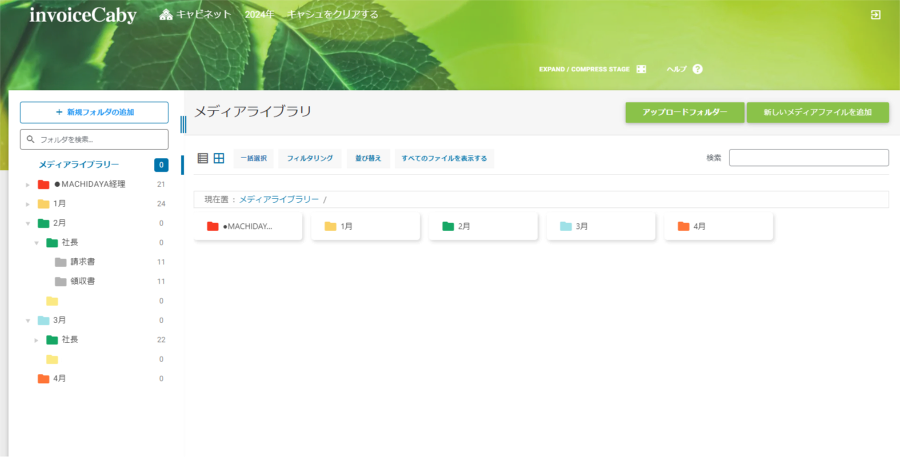This screenshot has height=457, width=900.
Task: Click the logout icon in the header
Action: (x=876, y=15)
